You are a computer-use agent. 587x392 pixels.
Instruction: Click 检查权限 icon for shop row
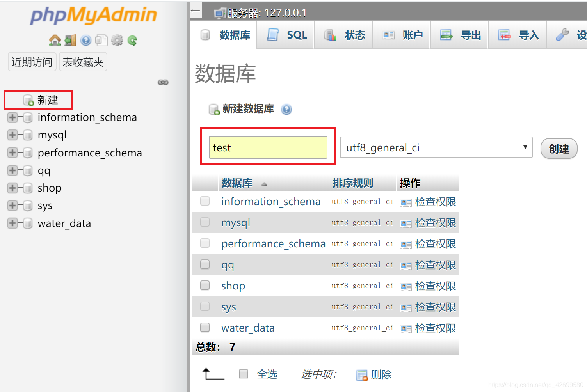click(x=406, y=287)
